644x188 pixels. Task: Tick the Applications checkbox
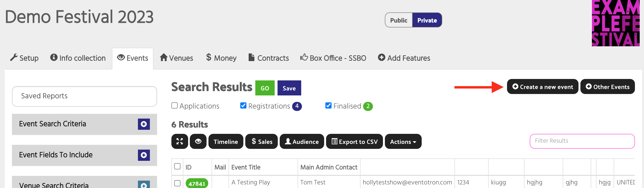point(175,106)
